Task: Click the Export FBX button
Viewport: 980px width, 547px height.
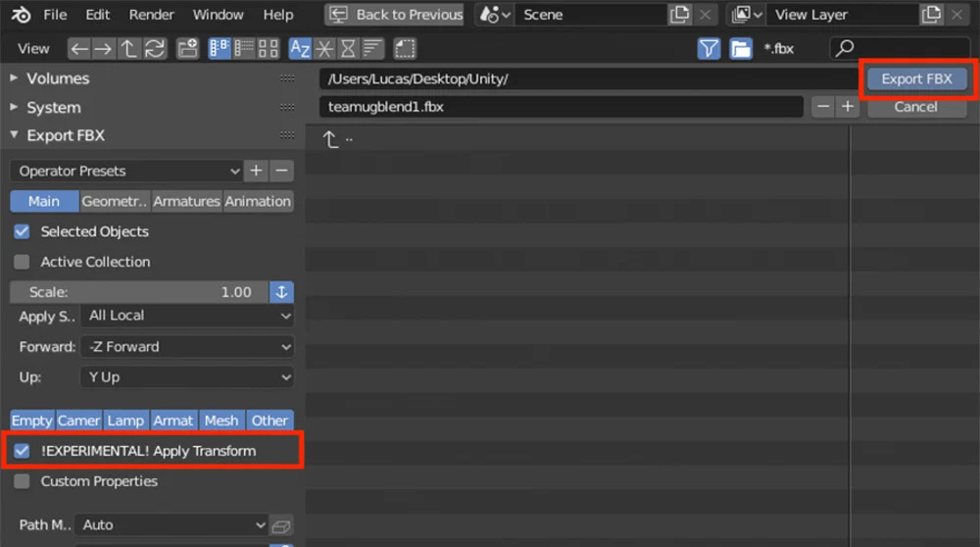Action: [x=917, y=78]
